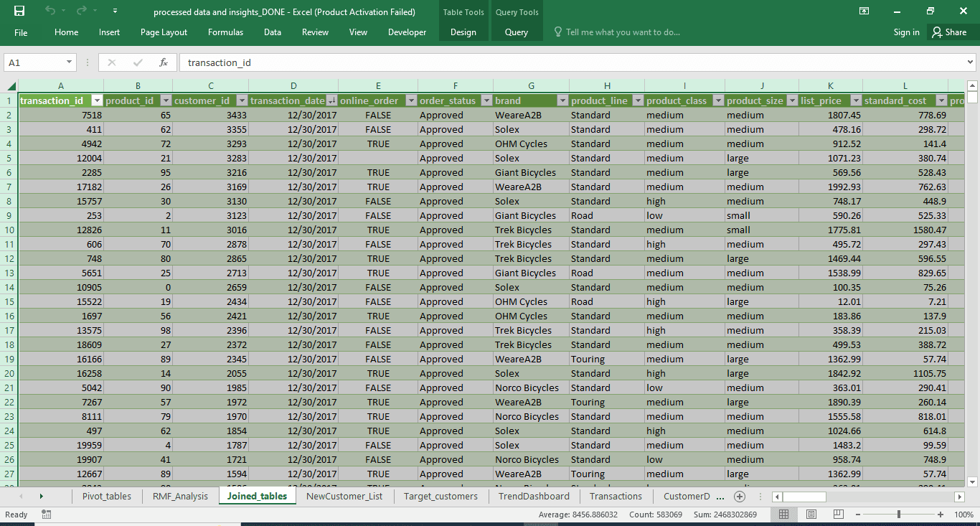Viewport: 980px width, 526px height.
Task: Open standard_cost filter dropdown
Action: point(941,100)
